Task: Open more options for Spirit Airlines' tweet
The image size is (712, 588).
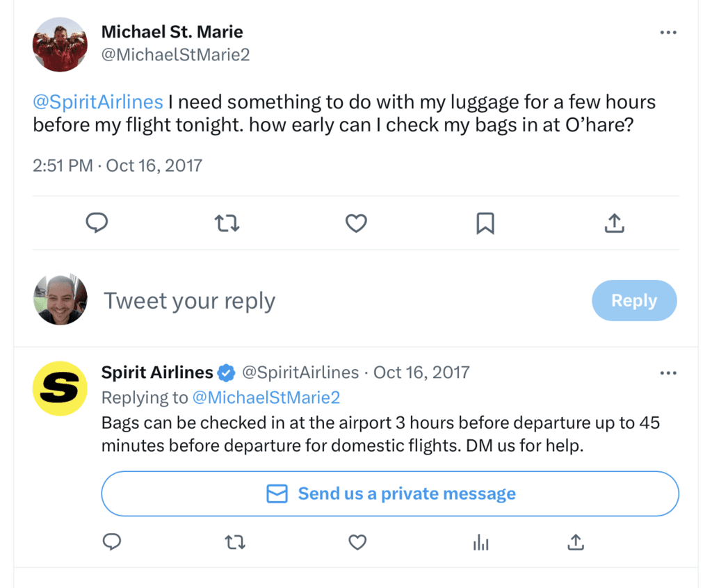Action: pos(668,373)
